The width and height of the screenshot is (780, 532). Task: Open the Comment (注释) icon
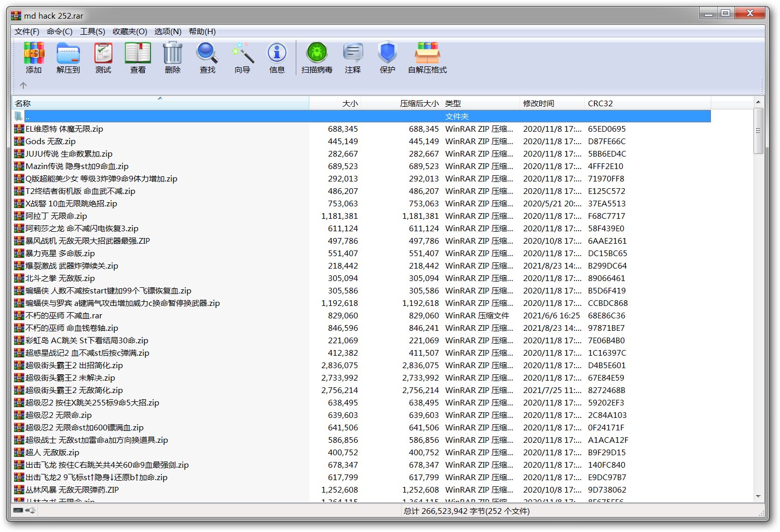(x=352, y=58)
